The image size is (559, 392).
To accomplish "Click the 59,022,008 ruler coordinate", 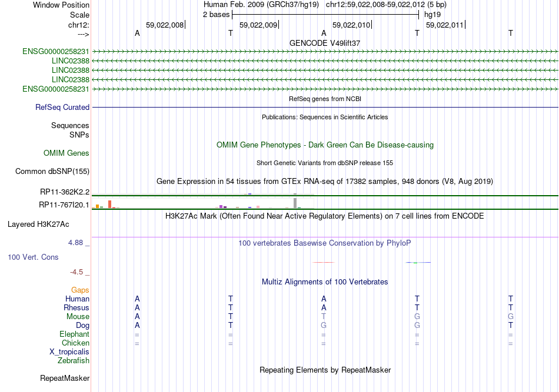I will click(x=165, y=25).
